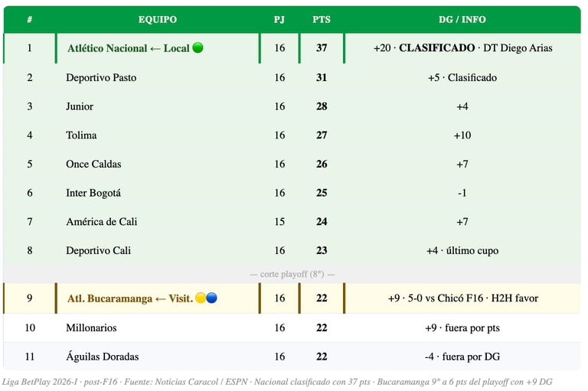Click the PJ column header
This screenshot has width=588, height=391.
(x=279, y=19)
